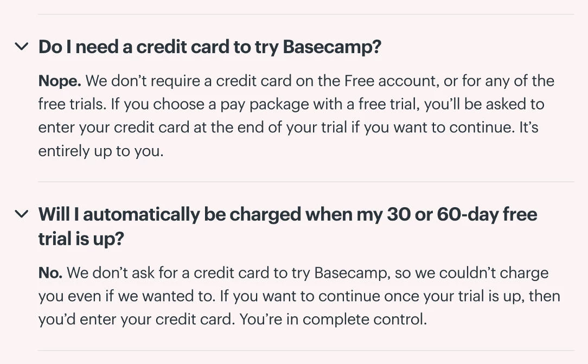Click "60-day free" in the second heading

click(487, 214)
